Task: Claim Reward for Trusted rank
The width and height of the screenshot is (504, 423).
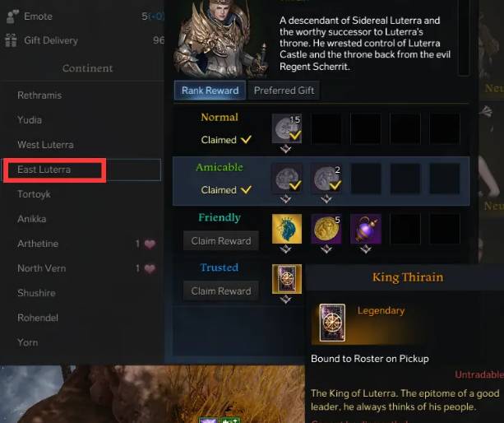Action: [x=221, y=291]
